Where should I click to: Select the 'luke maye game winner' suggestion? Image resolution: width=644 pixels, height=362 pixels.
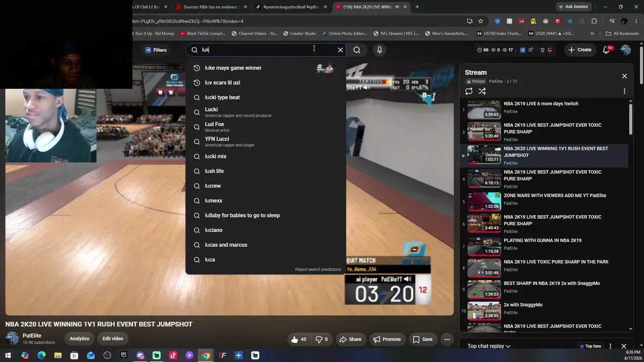266,68
